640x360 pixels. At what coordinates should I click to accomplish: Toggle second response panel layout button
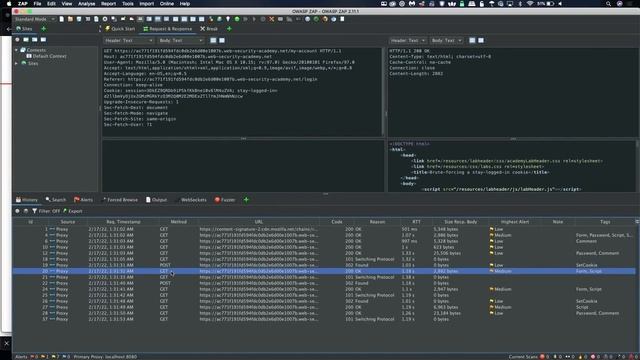coord(481,40)
